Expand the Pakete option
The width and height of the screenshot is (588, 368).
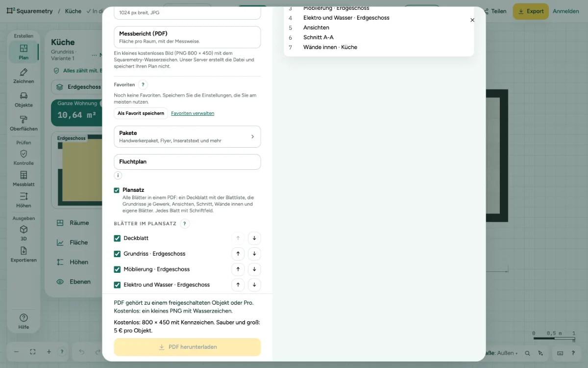point(187,136)
